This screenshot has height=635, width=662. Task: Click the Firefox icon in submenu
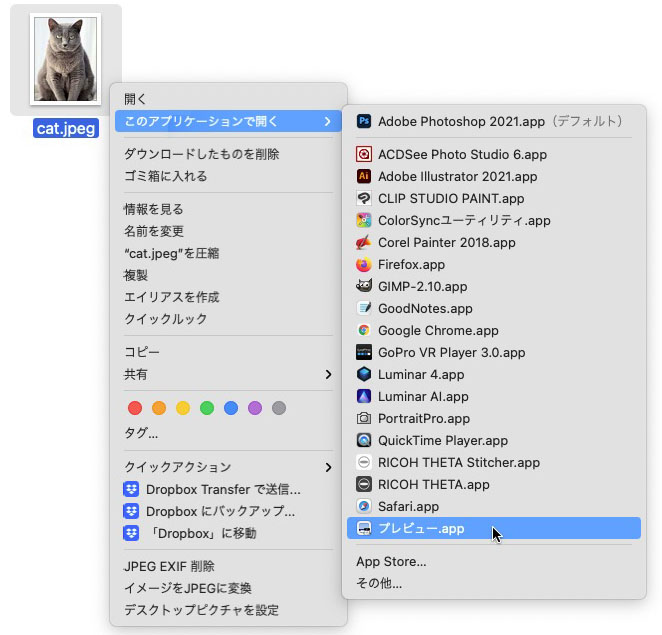pos(364,265)
